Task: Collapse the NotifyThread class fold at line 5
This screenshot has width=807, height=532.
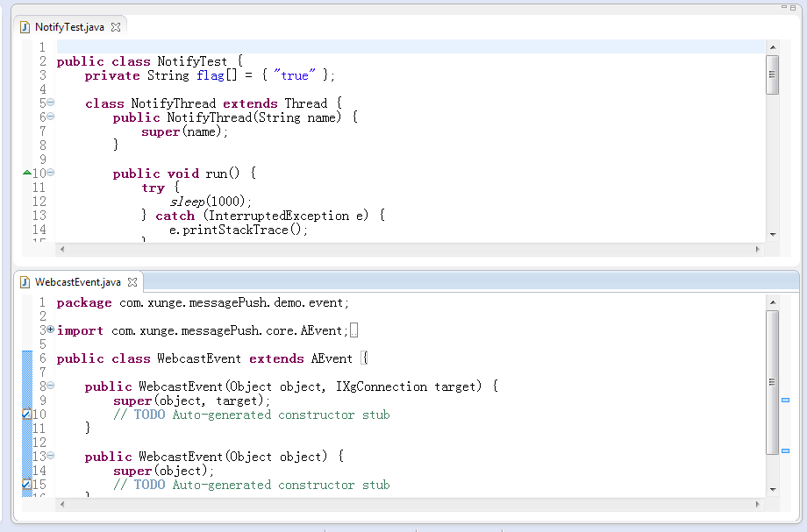Action: pyautogui.click(x=51, y=103)
